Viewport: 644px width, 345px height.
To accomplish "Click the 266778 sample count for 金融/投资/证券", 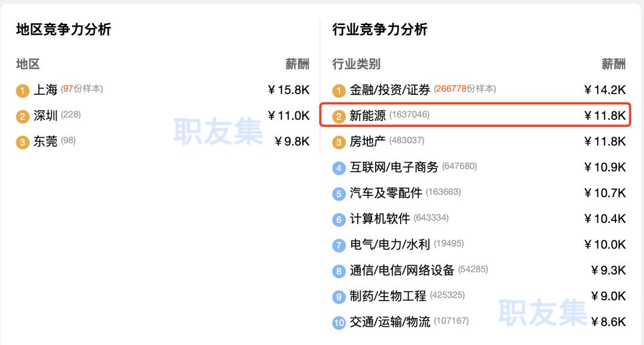I will 450,89.
